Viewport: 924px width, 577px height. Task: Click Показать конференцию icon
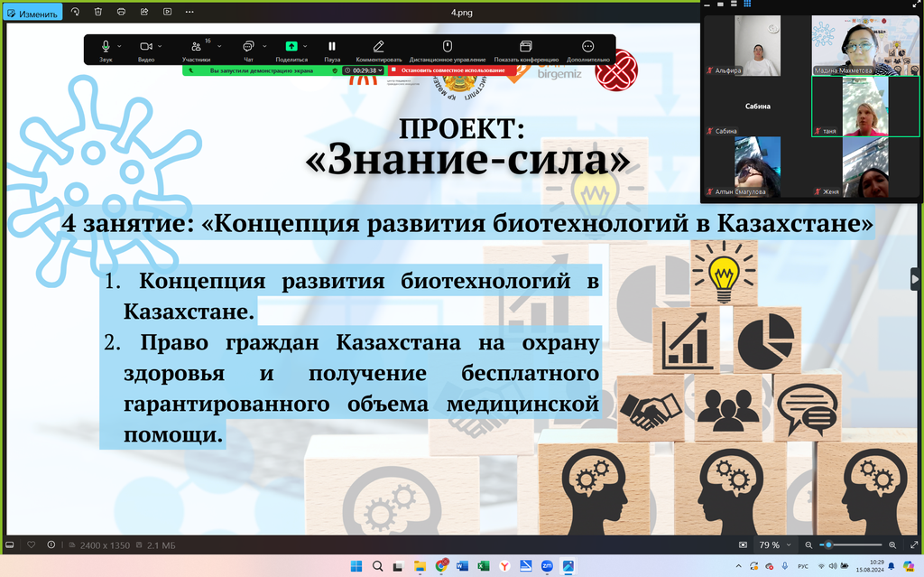tap(526, 47)
